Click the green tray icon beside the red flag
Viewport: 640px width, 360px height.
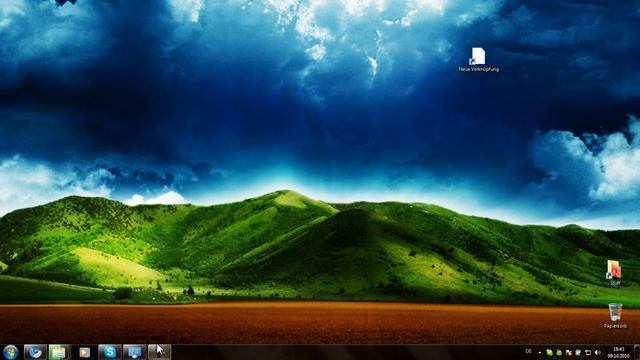(559, 352)
